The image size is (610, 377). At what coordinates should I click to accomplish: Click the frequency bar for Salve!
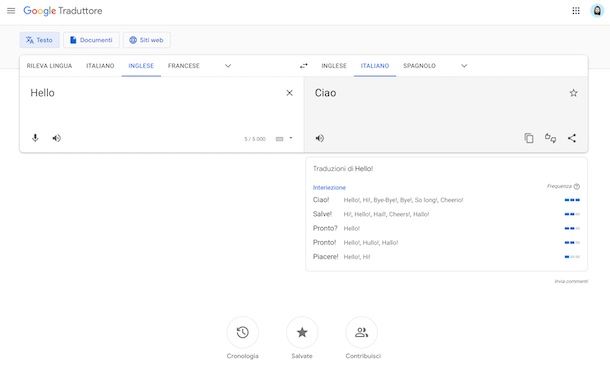coord(572,214)
